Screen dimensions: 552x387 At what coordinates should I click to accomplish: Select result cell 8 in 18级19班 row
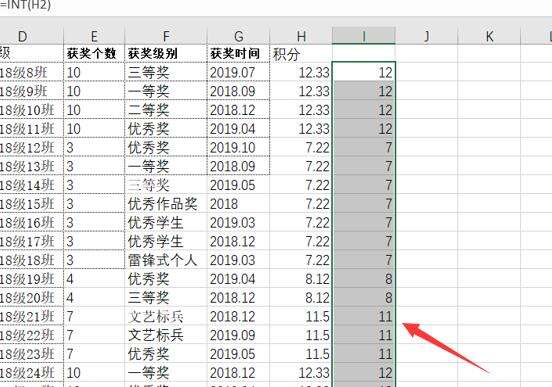(364, 279)
